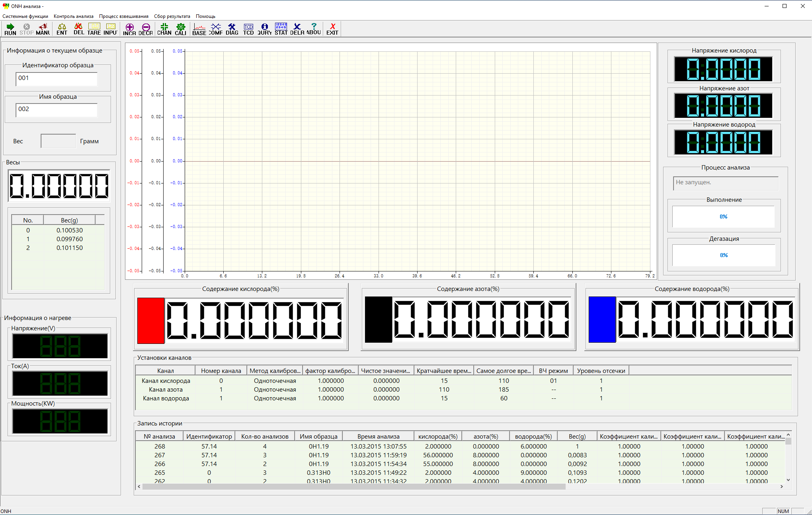Open the Сбор результата menu
The image size is (812, 515).
tap(172, 16)
